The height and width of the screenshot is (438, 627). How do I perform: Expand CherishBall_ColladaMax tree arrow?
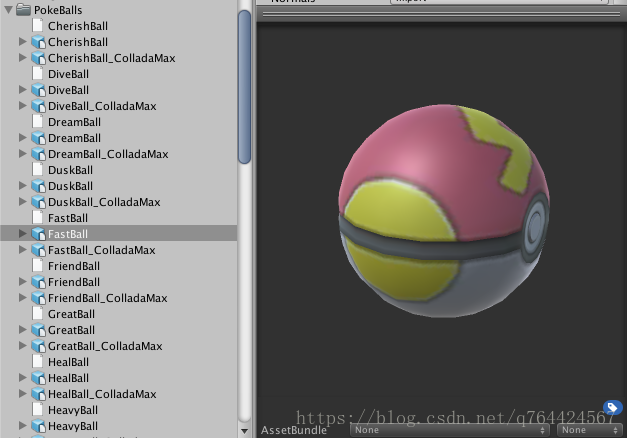pyautogui.click(x=23, y=57)
